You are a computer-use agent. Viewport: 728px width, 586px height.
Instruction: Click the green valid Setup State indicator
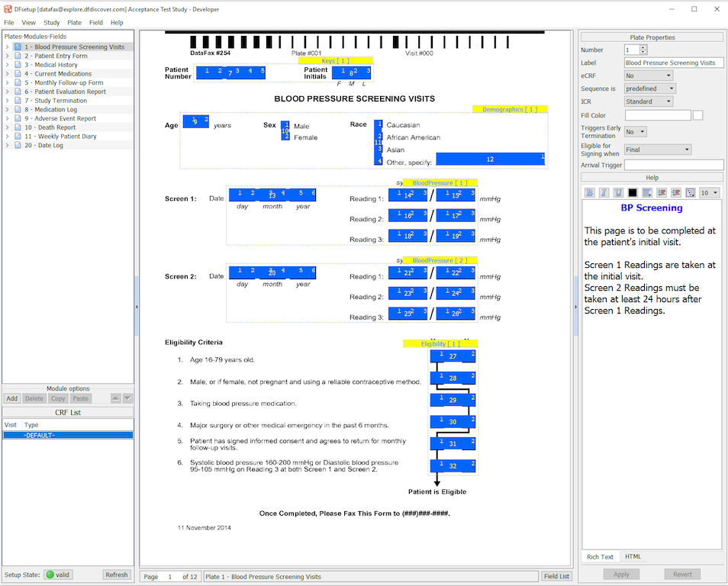pyautogui.click(x=58, y=575)
